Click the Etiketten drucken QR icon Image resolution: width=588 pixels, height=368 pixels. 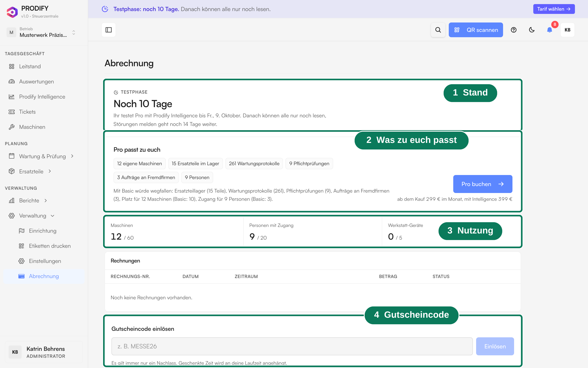(21, 246)
